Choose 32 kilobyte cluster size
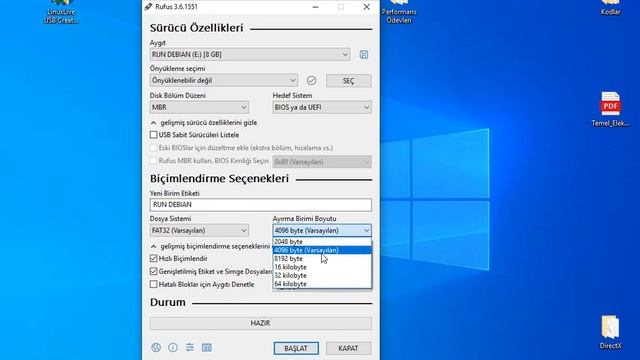This screenshot has height=360, width=640. pyautogui.click(x=322, y=276)
